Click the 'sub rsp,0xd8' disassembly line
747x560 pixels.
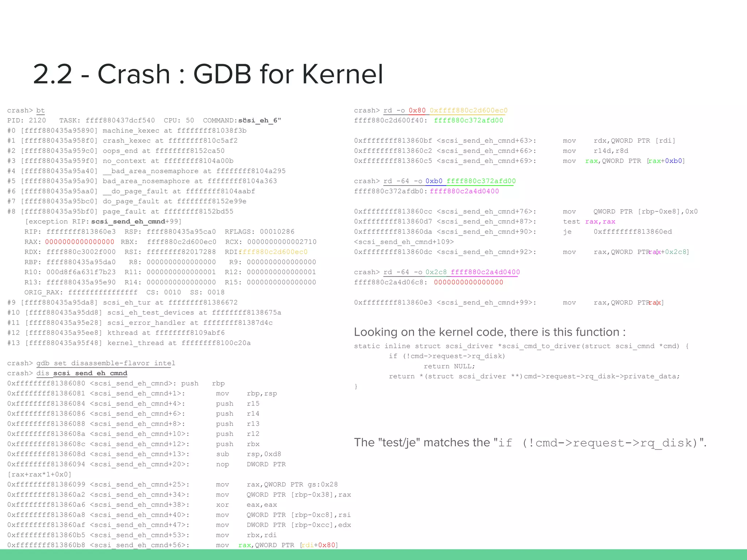(x=144, y=454)
